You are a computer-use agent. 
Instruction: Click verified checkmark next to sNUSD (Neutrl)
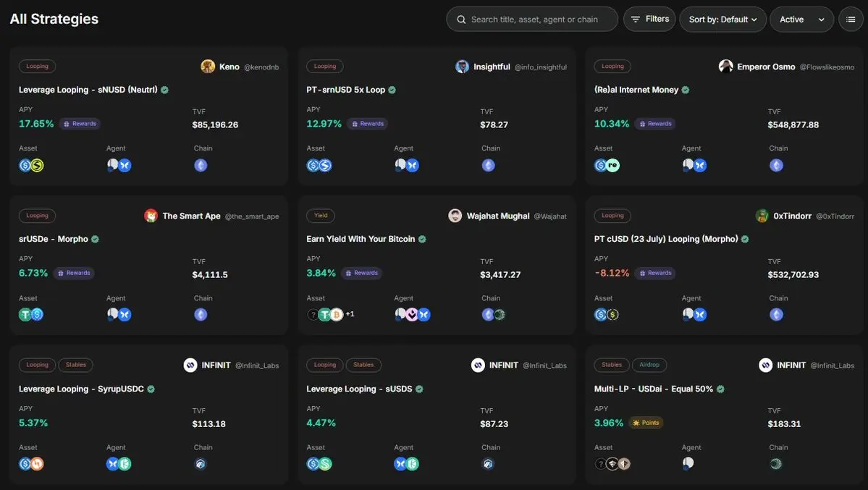click(x=164, y=90)
